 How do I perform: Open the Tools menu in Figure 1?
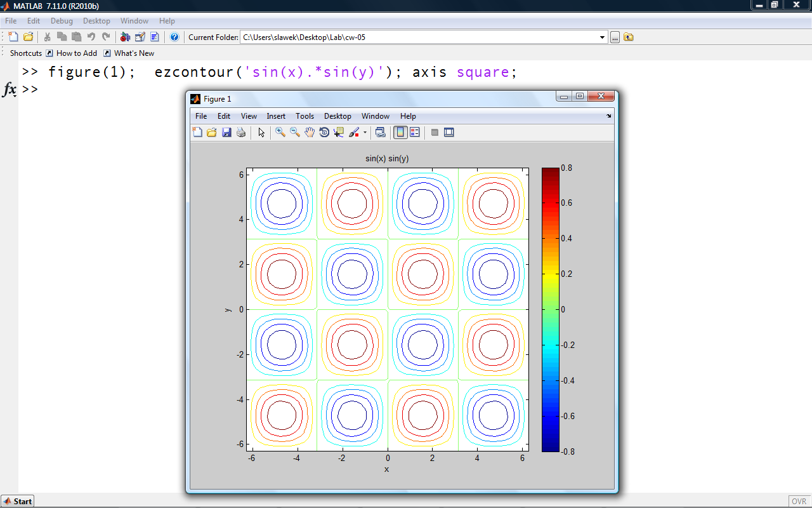(x=304, y=116)
